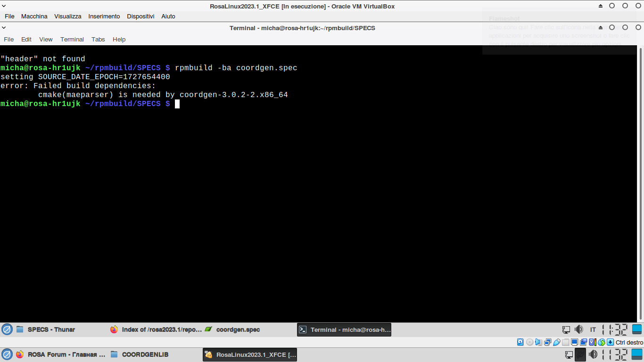This screenshot has height=362, width=644.
Task: Open the VirtualBox File menu
Action: tap(9, 16)
